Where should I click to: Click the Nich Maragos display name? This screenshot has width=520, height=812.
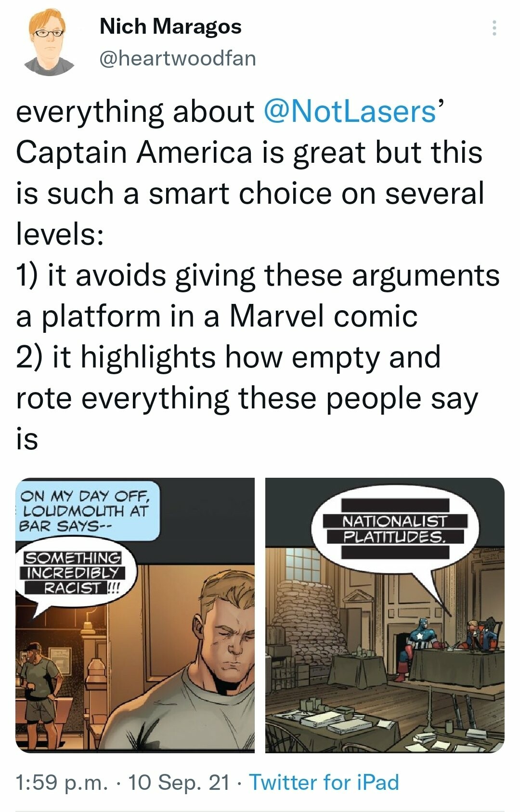170,26
